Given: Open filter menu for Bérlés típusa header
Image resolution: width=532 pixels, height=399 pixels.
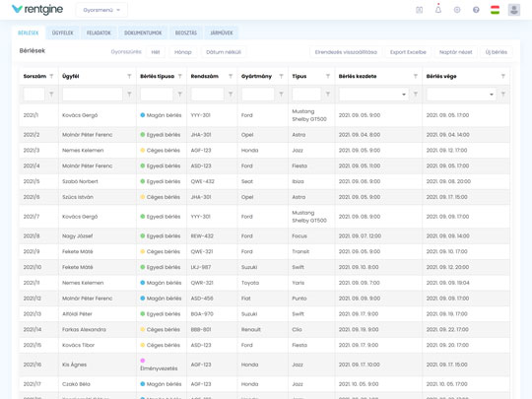Looking at the screenshot, I should pyautogui.click(x=180, y=76).
